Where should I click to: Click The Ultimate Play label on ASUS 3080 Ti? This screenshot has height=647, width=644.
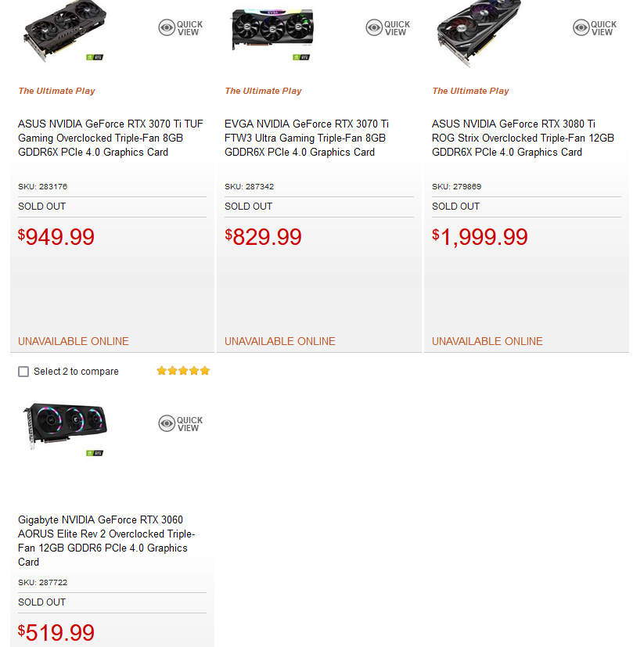[470, 91]
